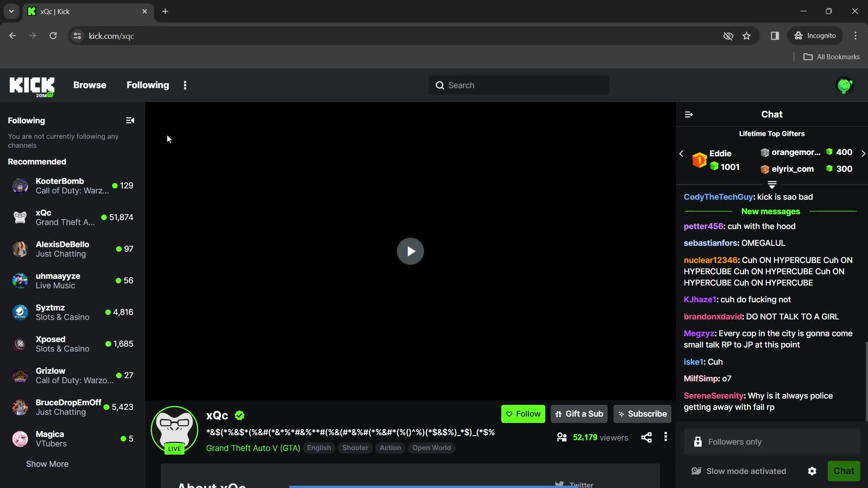Open Magica VTubers channel
The width and height of the screenshot is (868, 488).
click(72, 439)
